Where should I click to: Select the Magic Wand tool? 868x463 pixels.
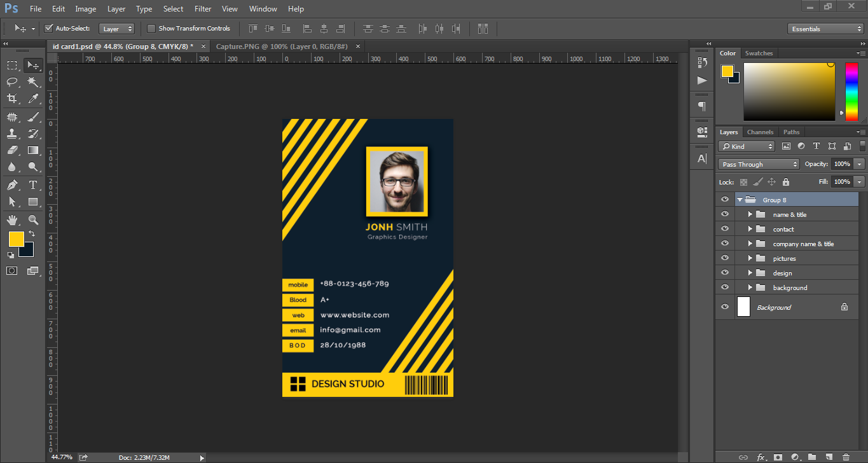coord(33,81)
